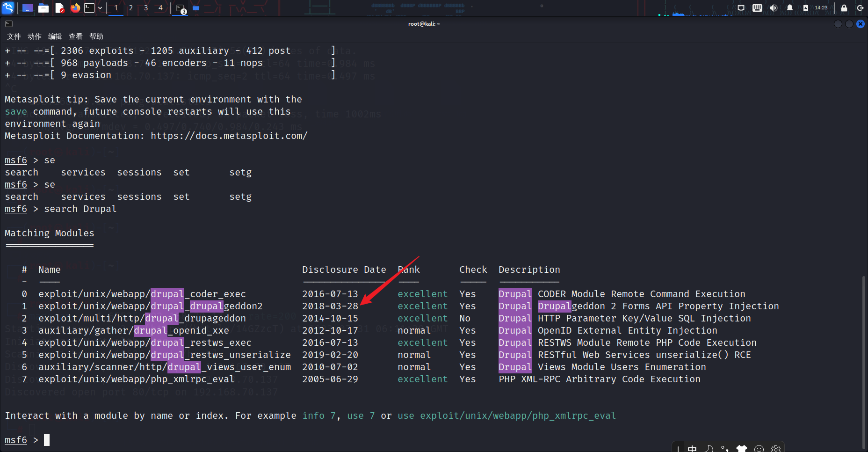
Task: Open input method settings gear
Action: 776,449
